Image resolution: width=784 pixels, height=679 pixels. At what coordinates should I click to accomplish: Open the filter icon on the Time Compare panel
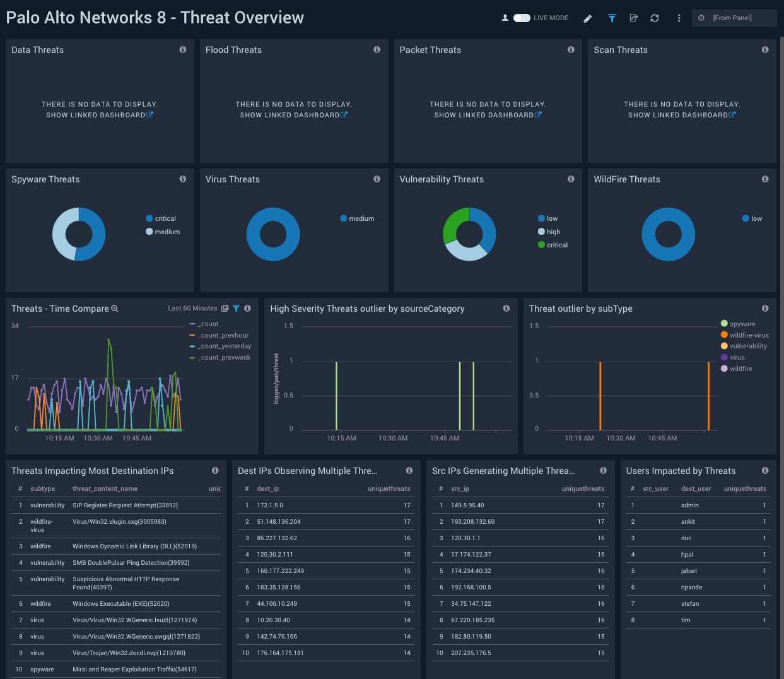coord(236,308)
